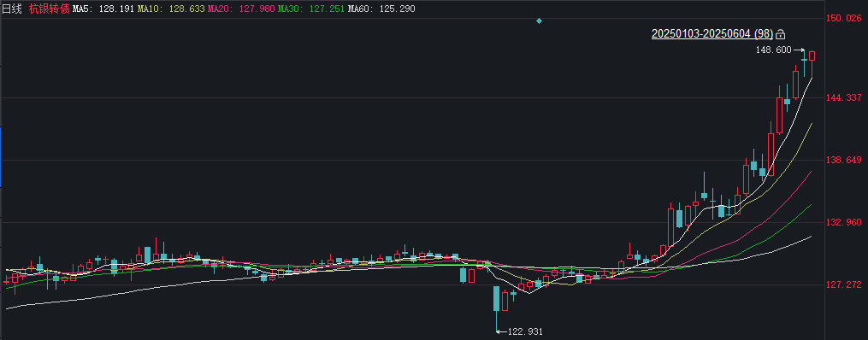Click the 138.649 price axis label
Image resolution: width=868 pixels, height=340 pixels.
pos(844,161)
